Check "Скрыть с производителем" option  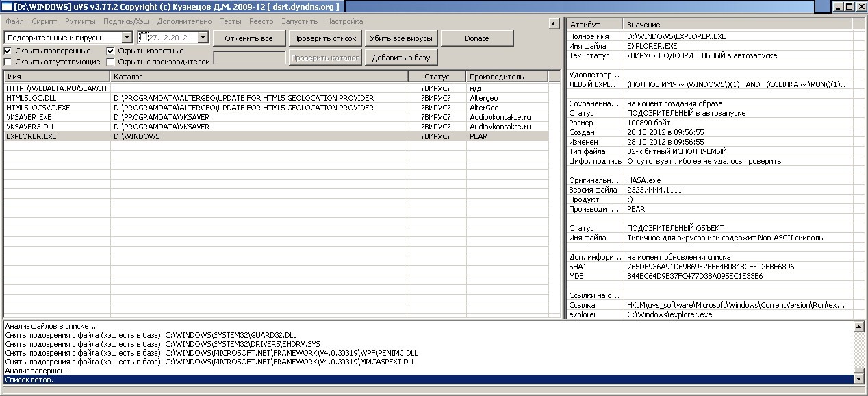click(x=111, y=62)
